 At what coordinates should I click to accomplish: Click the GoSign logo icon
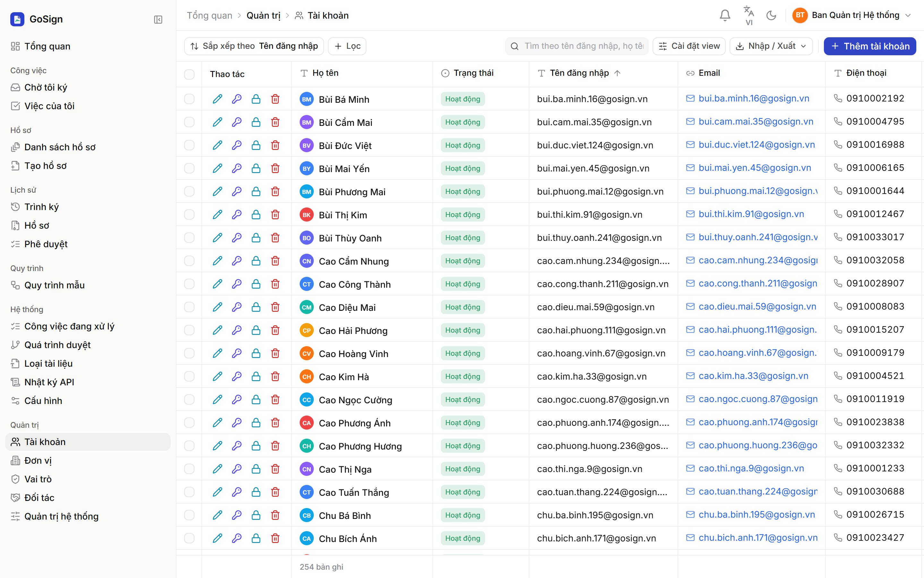click(17, 19)
